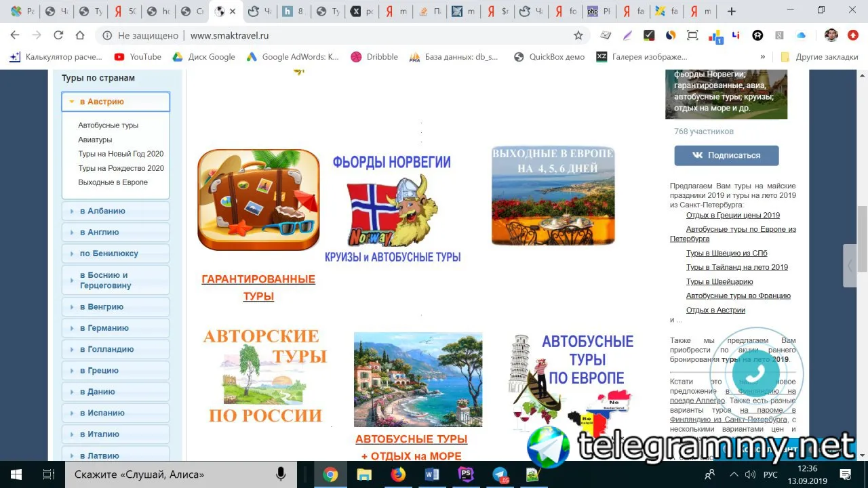
Task: Open the purple feather extension
Action: [628, 35]
